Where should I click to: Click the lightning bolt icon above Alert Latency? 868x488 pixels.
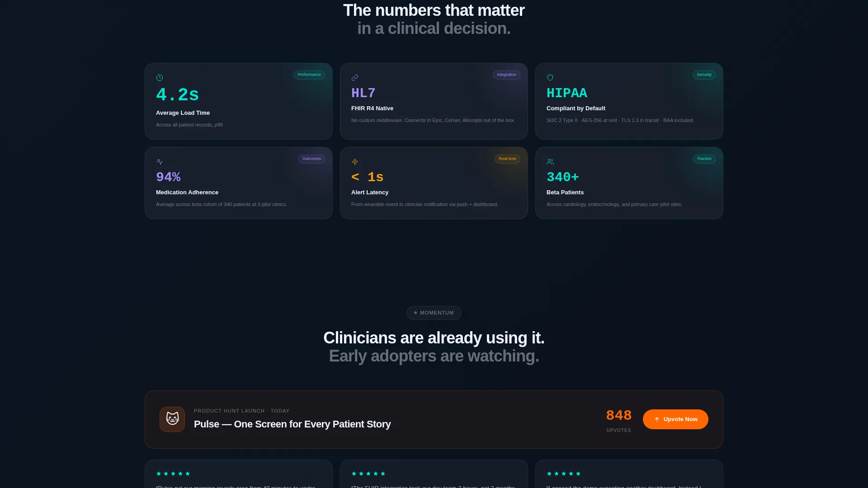pyautogui.click(x=355, y=162)
